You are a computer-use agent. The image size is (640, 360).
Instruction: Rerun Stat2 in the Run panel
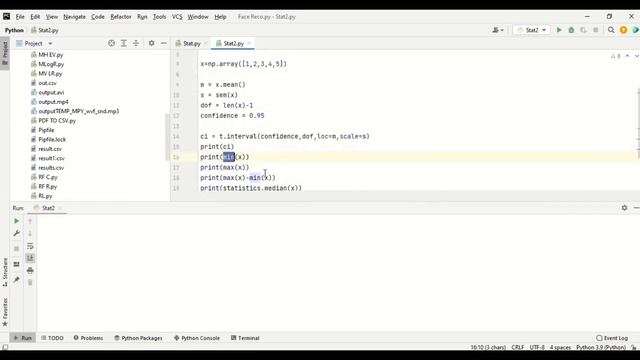coord(16,221)
